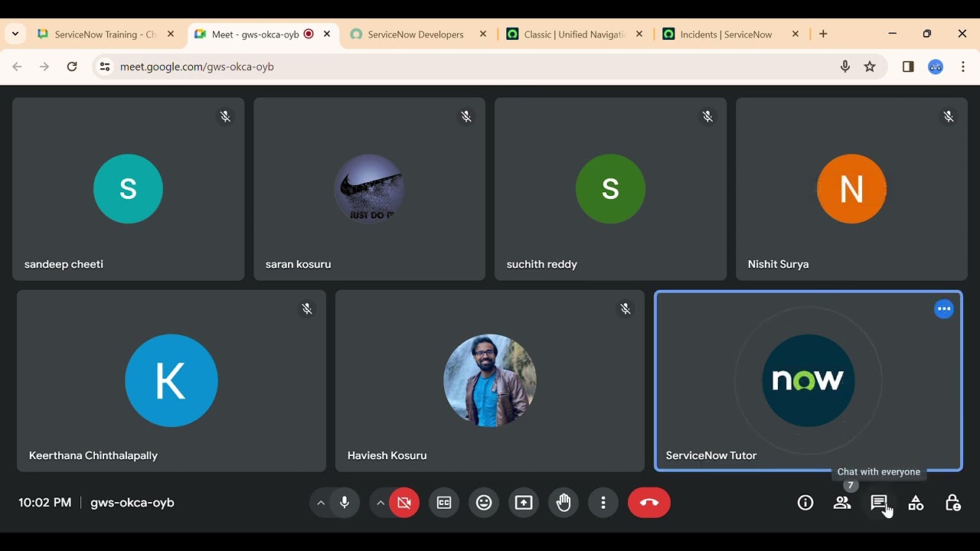The image size is (980, 551).
Task: Click the meeting code gws-okca-oyb
Action: (x=132, y=503)
